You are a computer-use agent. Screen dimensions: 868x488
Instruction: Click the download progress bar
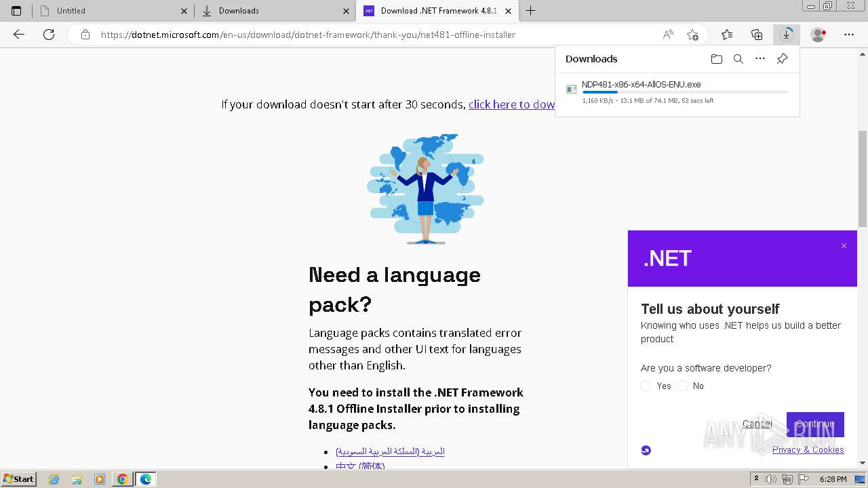point(685,92)
